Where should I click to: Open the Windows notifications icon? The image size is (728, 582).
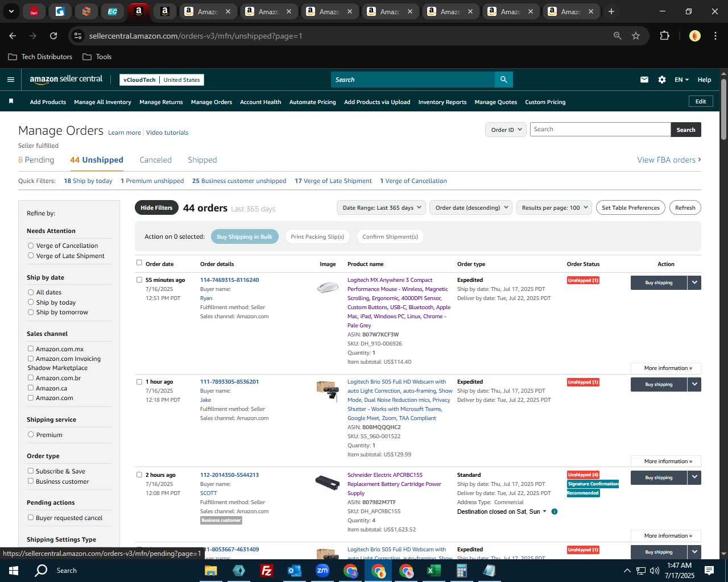click(x=709, y=571)
